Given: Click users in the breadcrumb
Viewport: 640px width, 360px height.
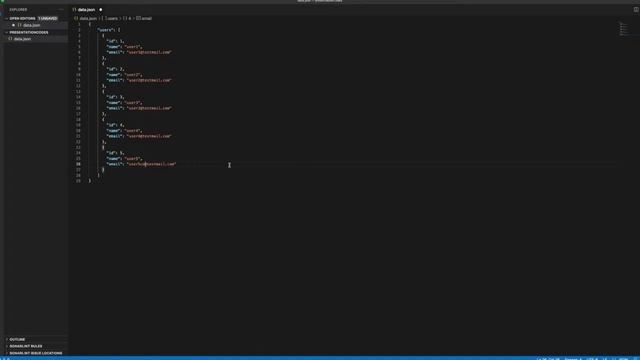Looking at the screenshot, I should (x=112, y=18).
